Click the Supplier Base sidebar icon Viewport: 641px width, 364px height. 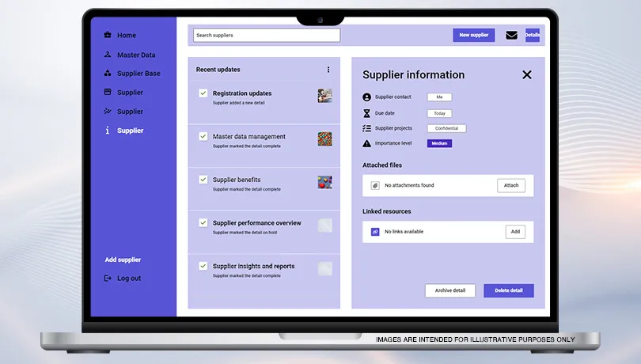[x=108, y=74]
